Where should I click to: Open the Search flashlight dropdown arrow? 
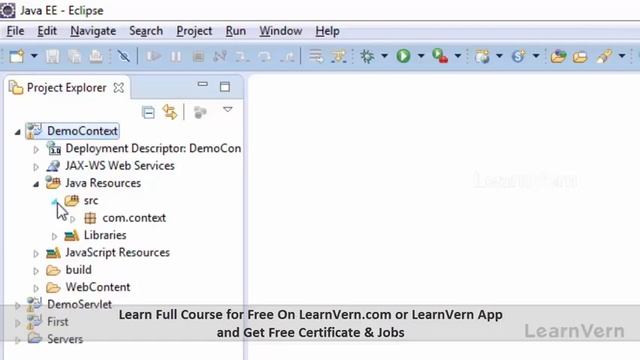coord(621,56)
